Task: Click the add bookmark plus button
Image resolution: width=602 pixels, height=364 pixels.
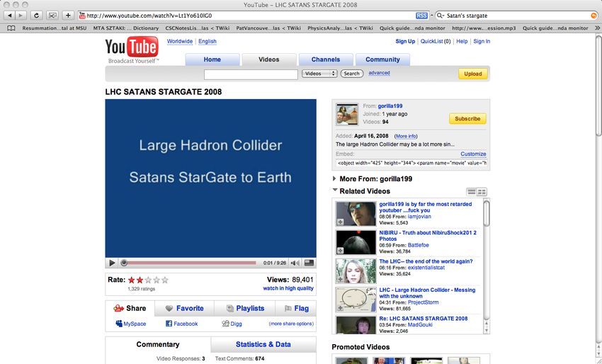Action: pyautogui.click(x=68, y=16)
